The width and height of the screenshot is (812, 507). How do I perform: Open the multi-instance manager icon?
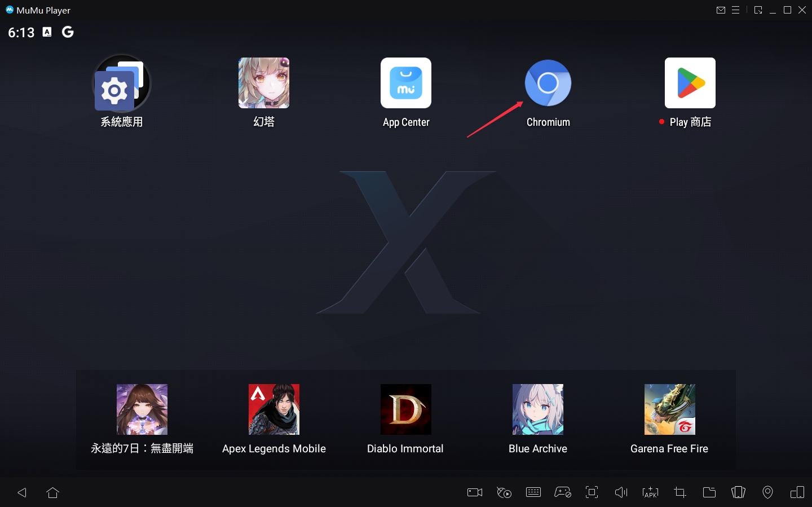click(x=797, y=492)
